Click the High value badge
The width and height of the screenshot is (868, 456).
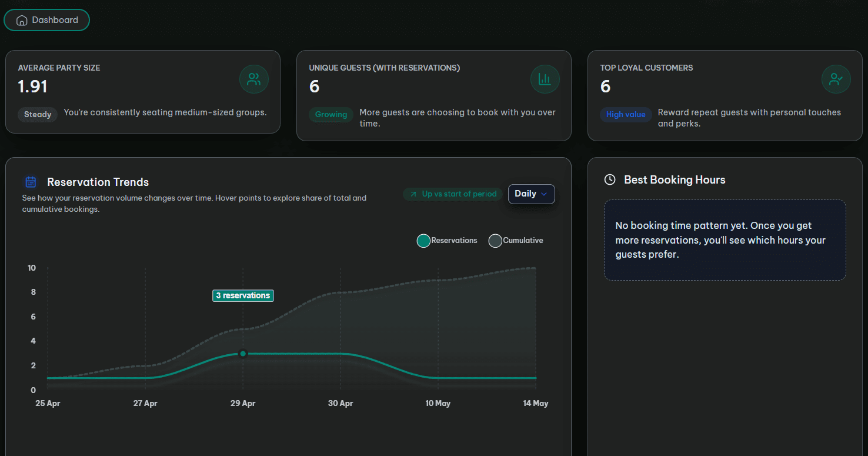click(626, 115)
